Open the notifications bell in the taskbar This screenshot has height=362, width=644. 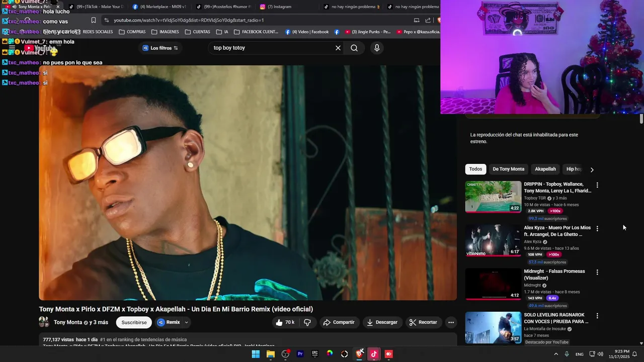[x=635, y=354]
